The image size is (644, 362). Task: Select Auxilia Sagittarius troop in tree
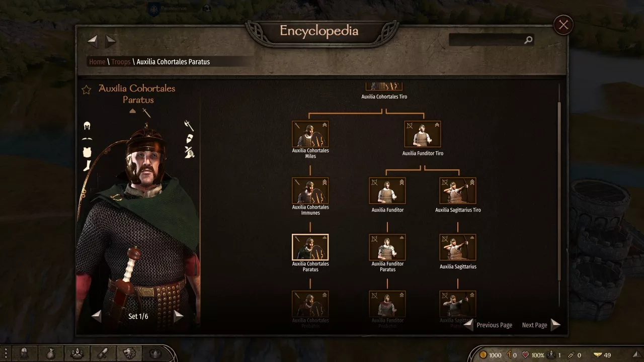(458, 247)
